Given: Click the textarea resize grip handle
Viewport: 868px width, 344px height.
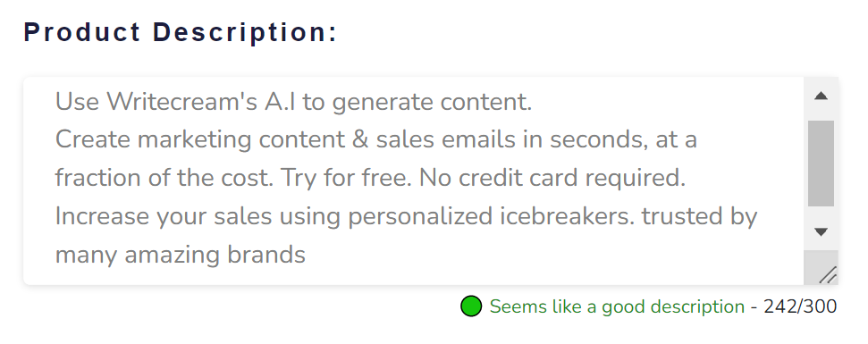Looking at the screenshot, I should tap(827, 274).
